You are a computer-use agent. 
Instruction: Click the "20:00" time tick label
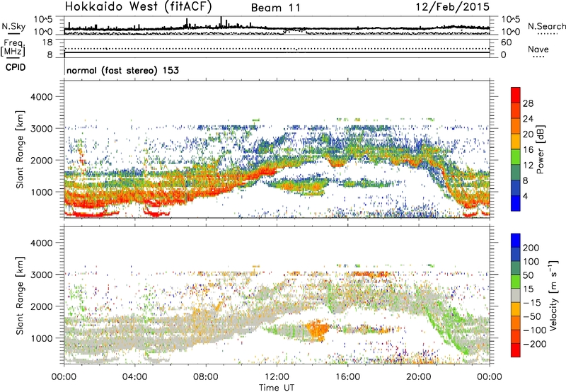click(419, 377)
